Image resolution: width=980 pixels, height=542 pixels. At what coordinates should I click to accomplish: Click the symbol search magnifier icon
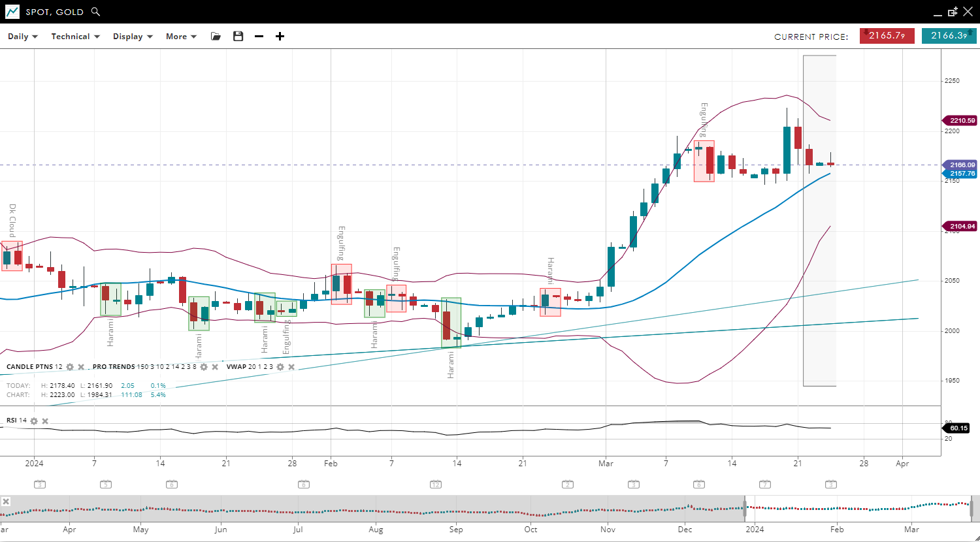96,12
